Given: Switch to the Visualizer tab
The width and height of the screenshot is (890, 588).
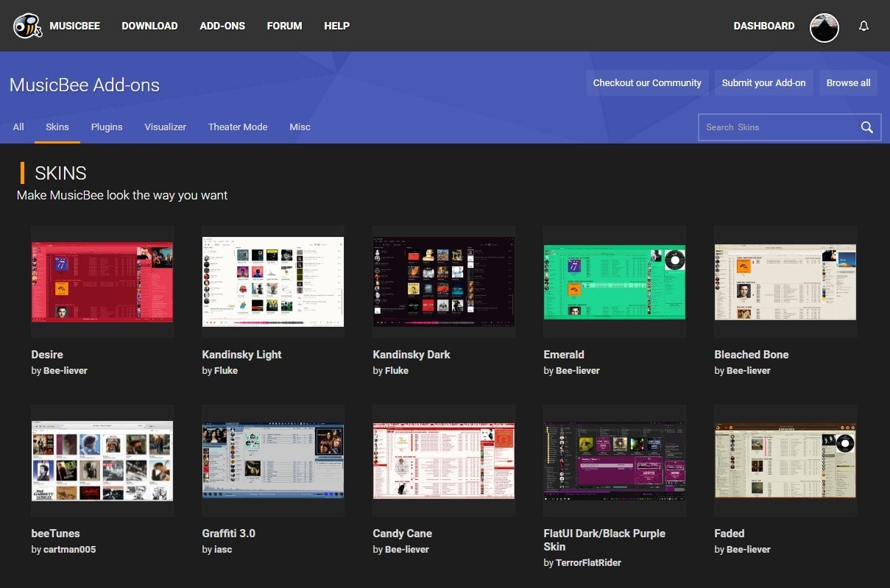Looking at the screenshot, I should [x=166, y=127].
